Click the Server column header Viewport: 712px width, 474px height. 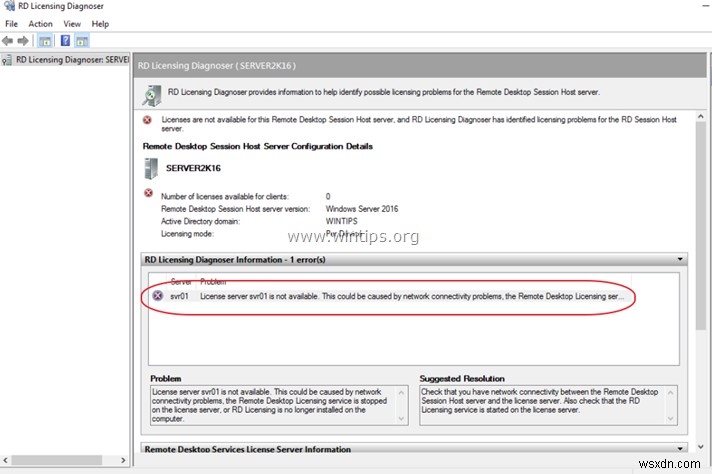tap(181, 281)
